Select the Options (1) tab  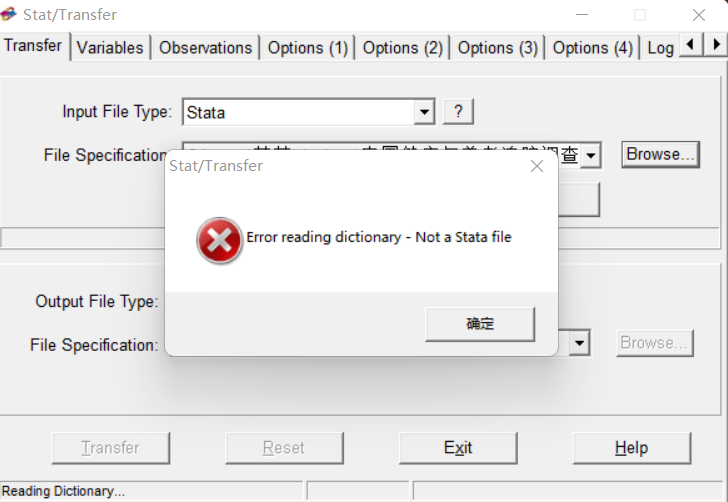coord(308,47)
